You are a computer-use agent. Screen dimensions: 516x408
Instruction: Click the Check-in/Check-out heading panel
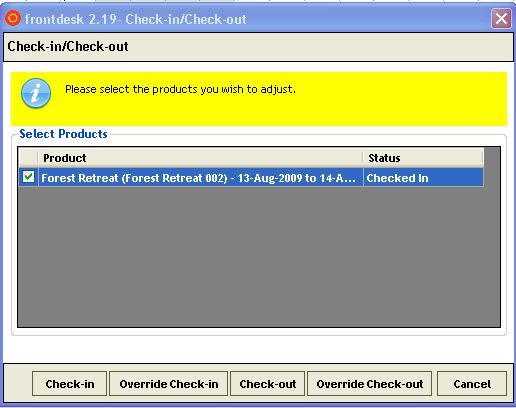pos(258,47)
